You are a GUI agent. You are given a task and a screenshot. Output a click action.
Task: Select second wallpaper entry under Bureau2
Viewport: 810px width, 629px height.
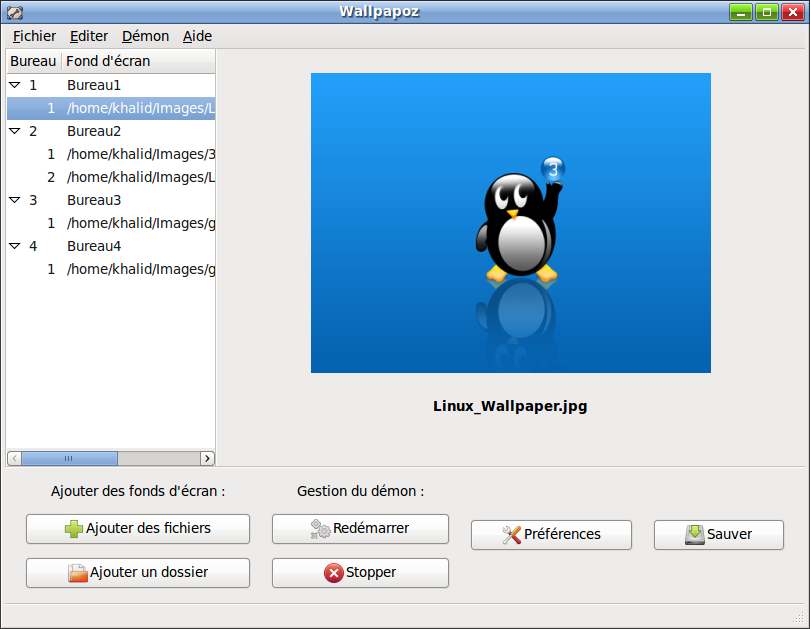pyautogui.click(x=111, y=177)
